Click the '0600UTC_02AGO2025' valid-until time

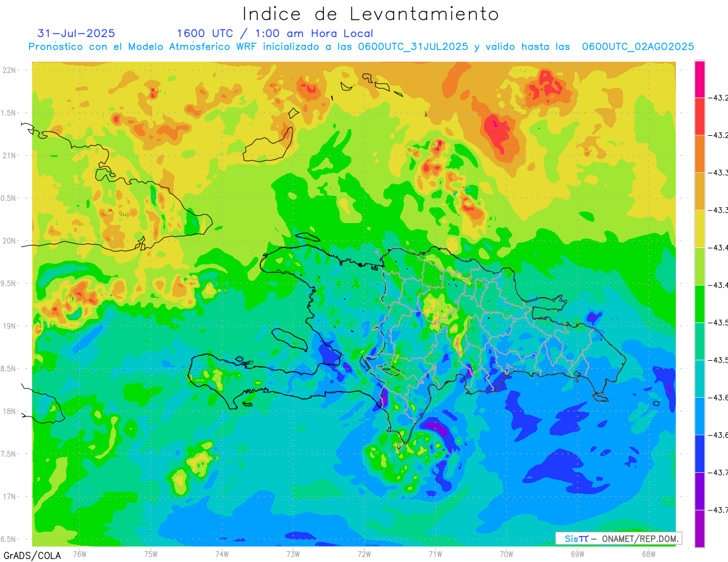[638, 47]
